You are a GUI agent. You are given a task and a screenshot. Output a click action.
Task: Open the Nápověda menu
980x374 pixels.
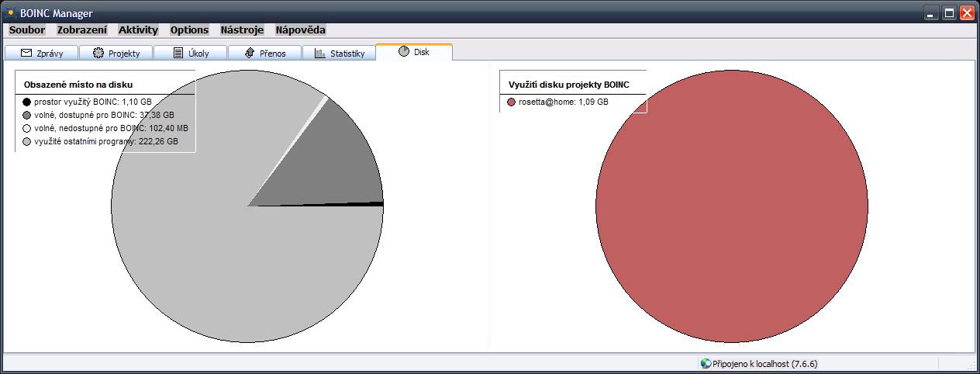pos(301,30)
